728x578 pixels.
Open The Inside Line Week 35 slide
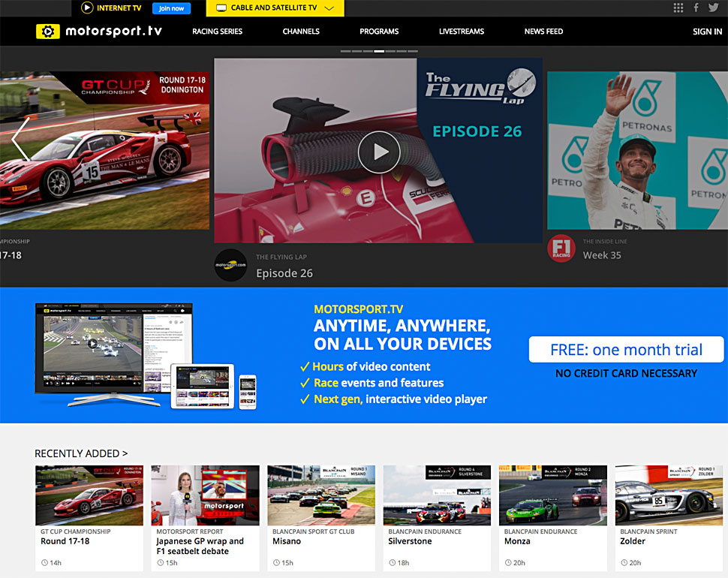(x=637, y=150)
